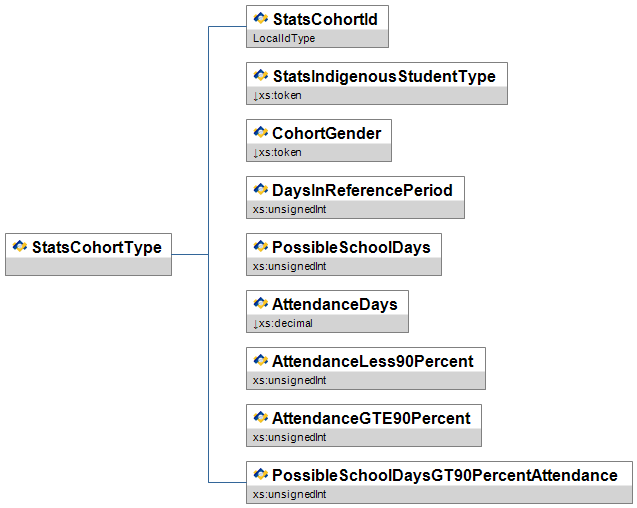The height and width of the screenshot is (508, 637).
Task: Select the AttendanceGTE90Percent element label
Action: [x=371, y=418]
